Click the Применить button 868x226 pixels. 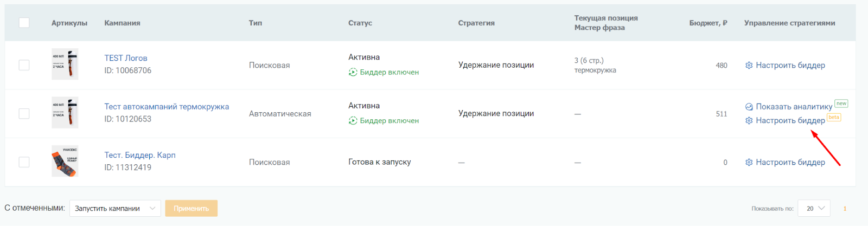[x=192, y=208]
